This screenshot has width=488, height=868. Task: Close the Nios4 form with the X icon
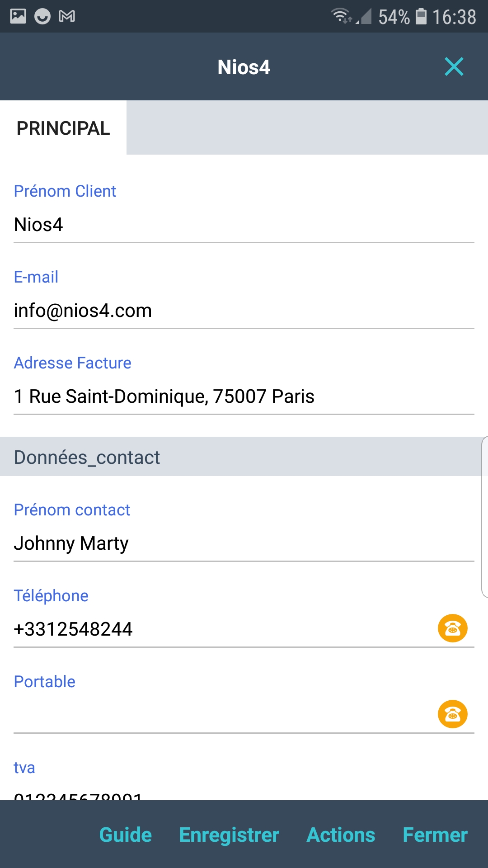(x=454, y=67)
